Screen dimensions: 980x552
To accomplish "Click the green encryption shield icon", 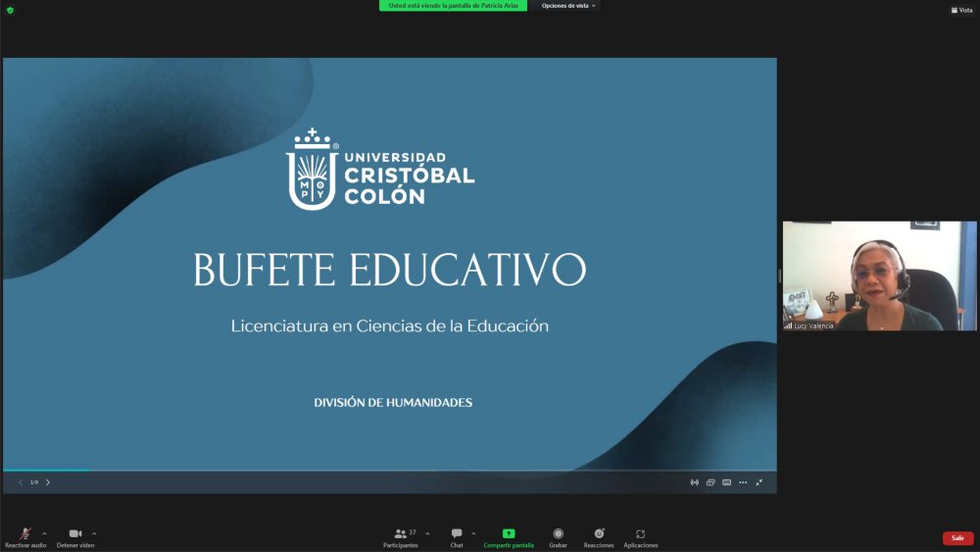I will (10, 10).
